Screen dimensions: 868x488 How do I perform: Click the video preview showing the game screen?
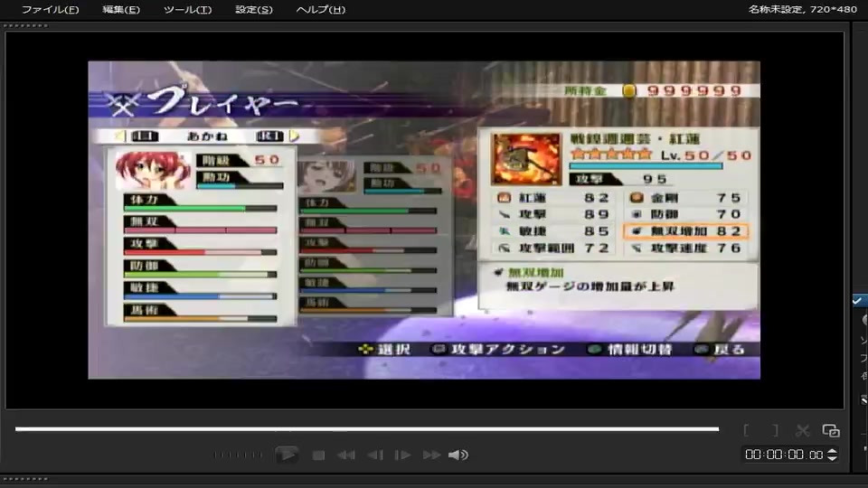click(x=424, y=220)
